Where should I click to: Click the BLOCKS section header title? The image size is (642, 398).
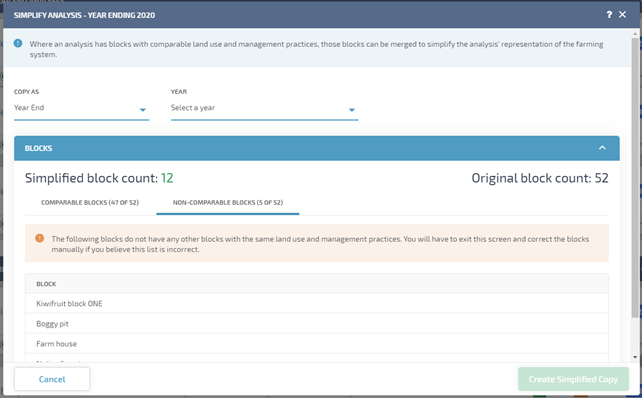pos(38,148)
